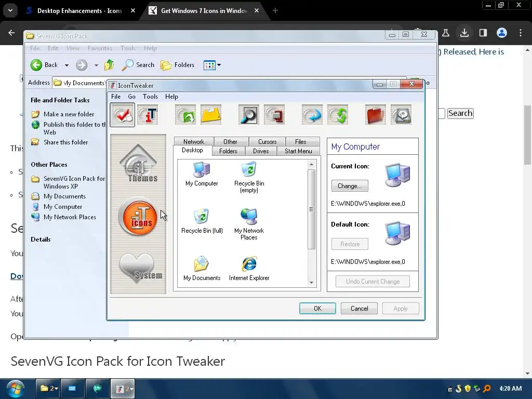Click the green Back arrow in the SevenVG window

coord(36,65)
